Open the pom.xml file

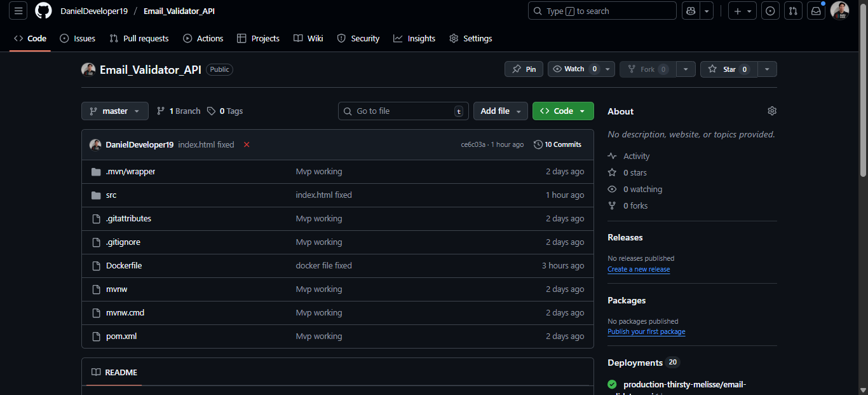[x=121, y=336]
